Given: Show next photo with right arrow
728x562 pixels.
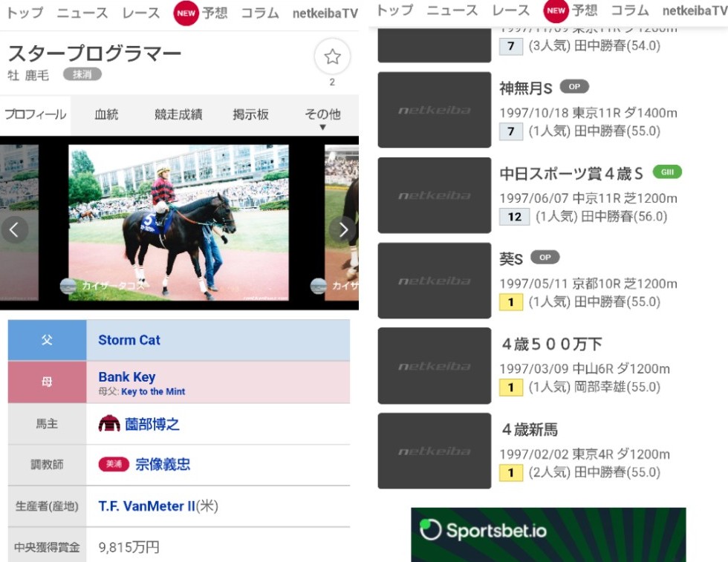Looking at the screenshot, I should click(343, 229).
